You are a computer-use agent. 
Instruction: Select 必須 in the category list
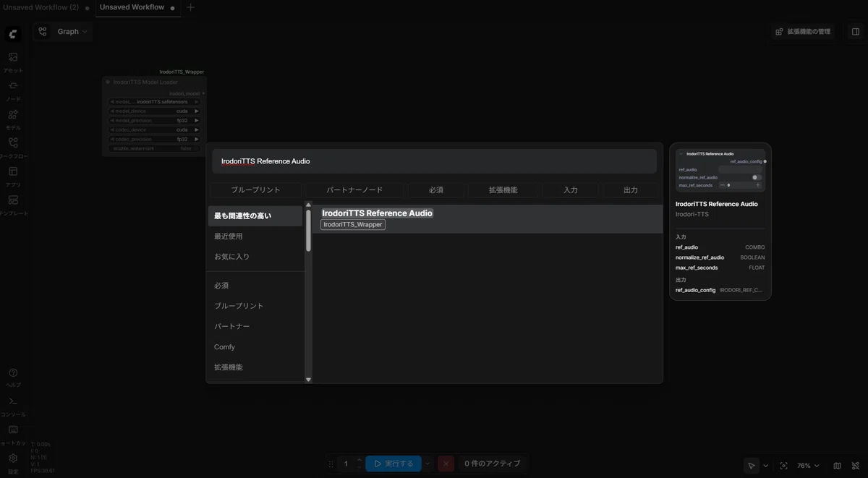click(x=255, y=286)
